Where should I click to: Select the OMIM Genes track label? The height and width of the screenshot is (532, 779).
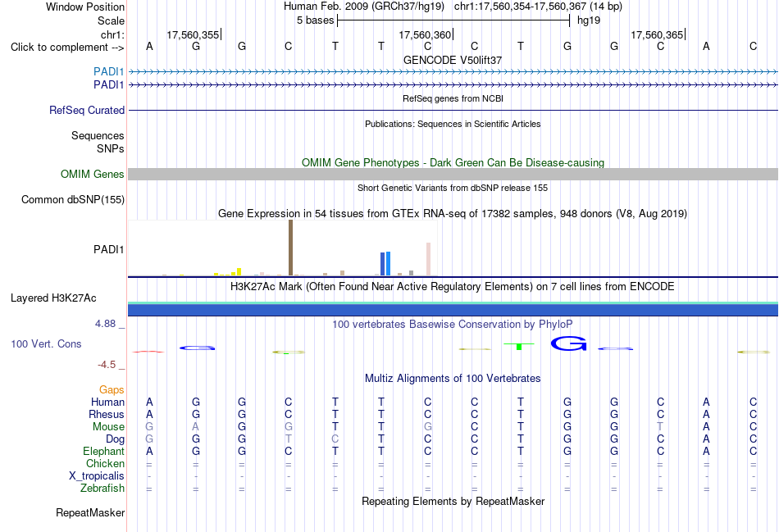(x=92, y=175)
